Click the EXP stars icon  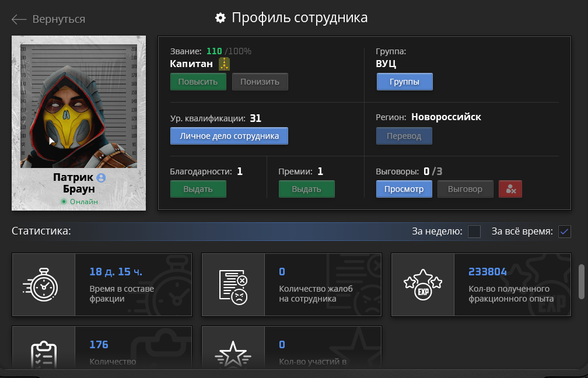tap(423, 284)
